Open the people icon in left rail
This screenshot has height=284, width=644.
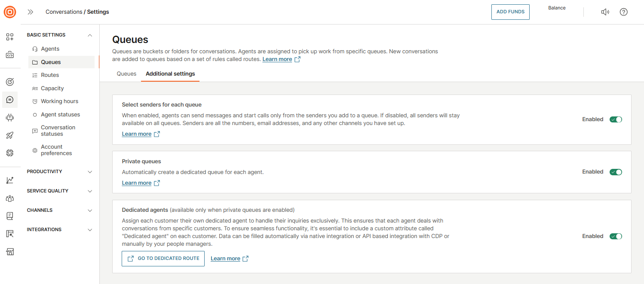[x=10, y=198]
